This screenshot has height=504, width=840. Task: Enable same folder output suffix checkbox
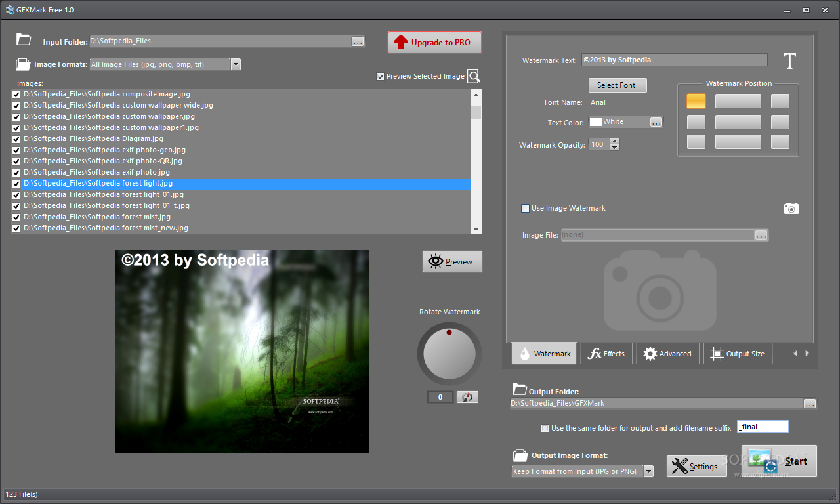[x=545, y=428]
